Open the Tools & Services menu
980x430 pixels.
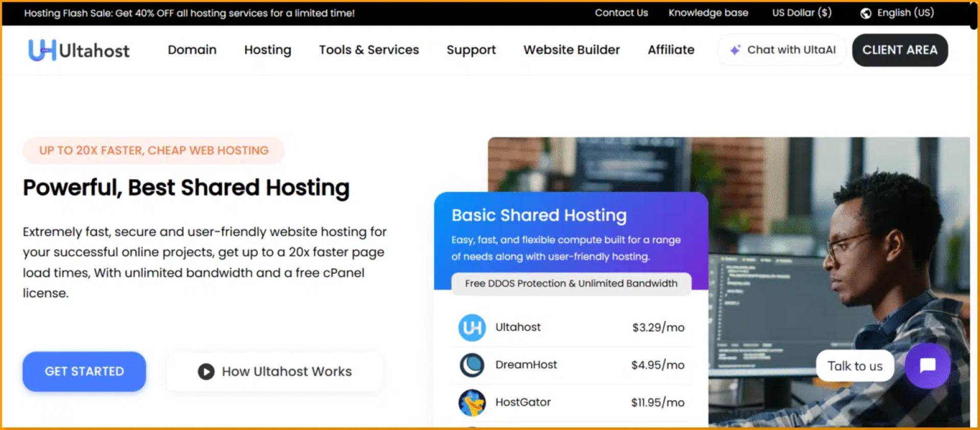(x=369, y=50)
